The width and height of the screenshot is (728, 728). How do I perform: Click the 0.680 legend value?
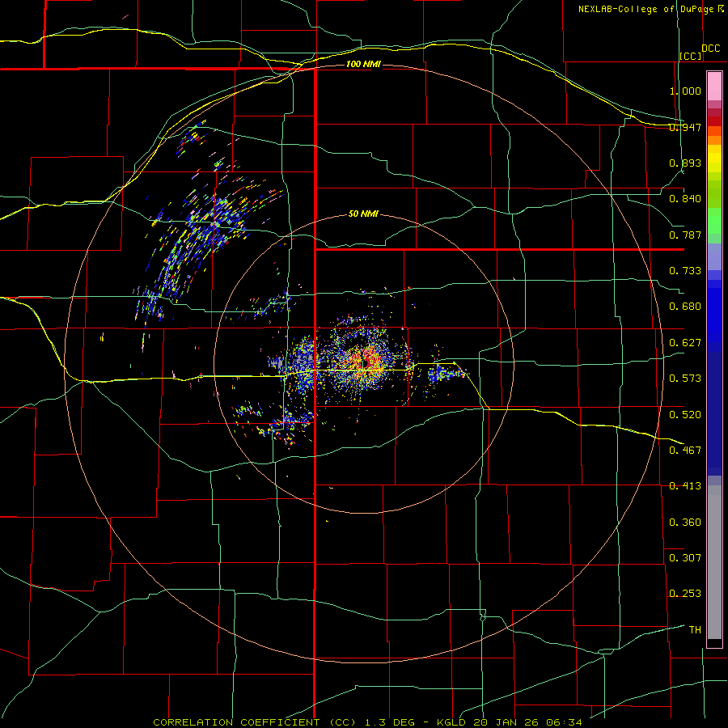coord(685,307)
